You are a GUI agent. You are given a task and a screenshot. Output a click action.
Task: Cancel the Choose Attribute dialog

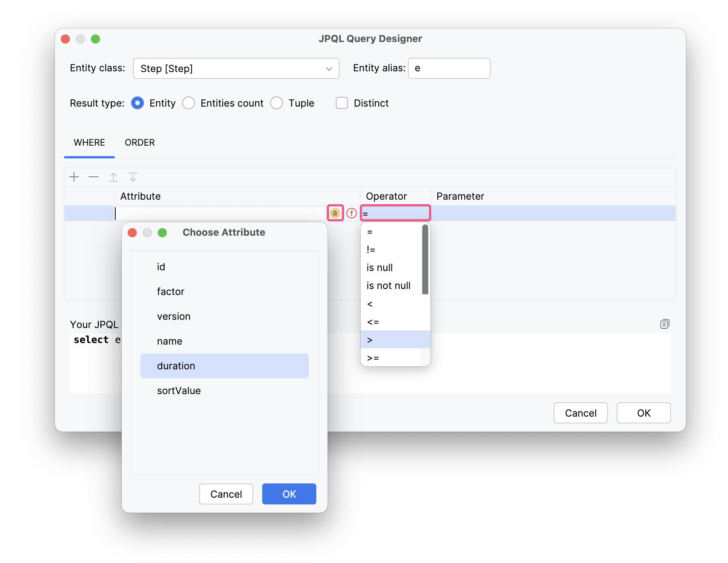(226, 494)
